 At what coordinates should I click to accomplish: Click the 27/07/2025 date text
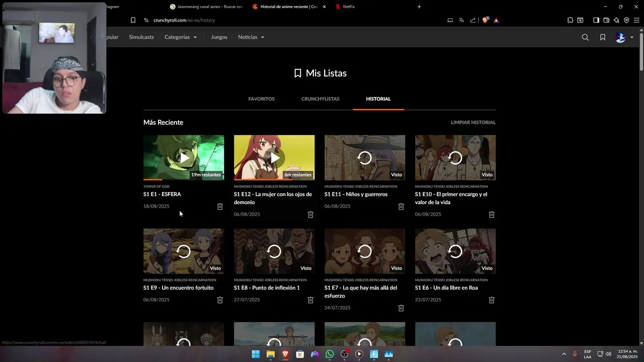[247, 300]
